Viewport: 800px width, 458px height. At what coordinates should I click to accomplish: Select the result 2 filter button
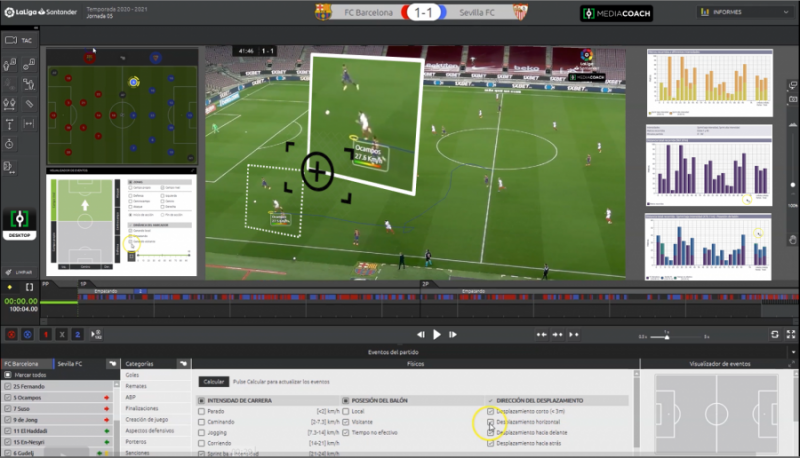point(78,335)
